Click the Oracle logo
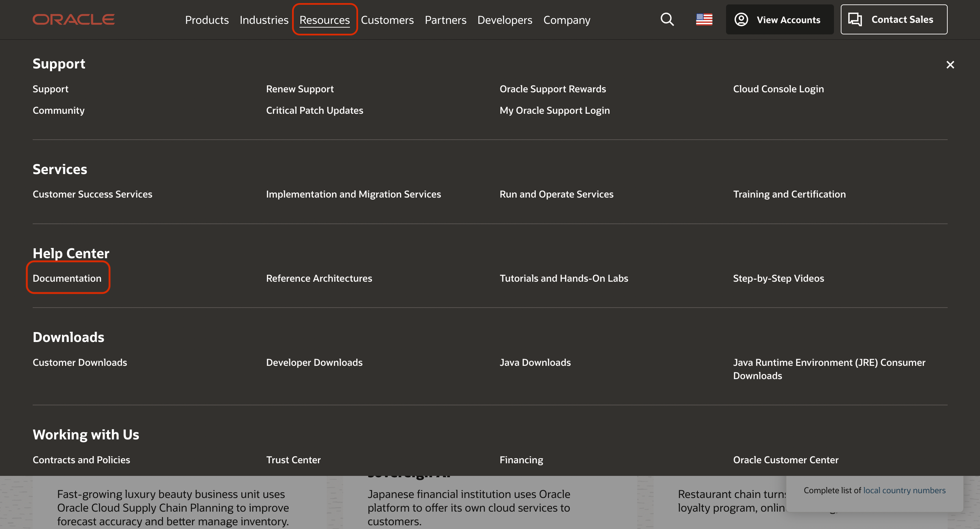 tap(74, 19)
